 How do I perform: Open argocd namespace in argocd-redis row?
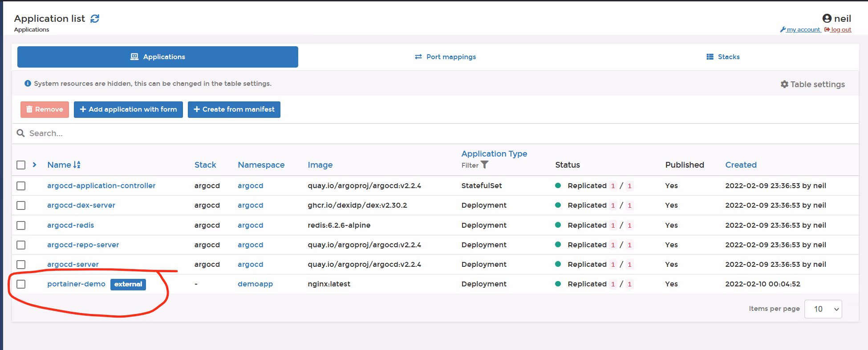tap(250, 225)
